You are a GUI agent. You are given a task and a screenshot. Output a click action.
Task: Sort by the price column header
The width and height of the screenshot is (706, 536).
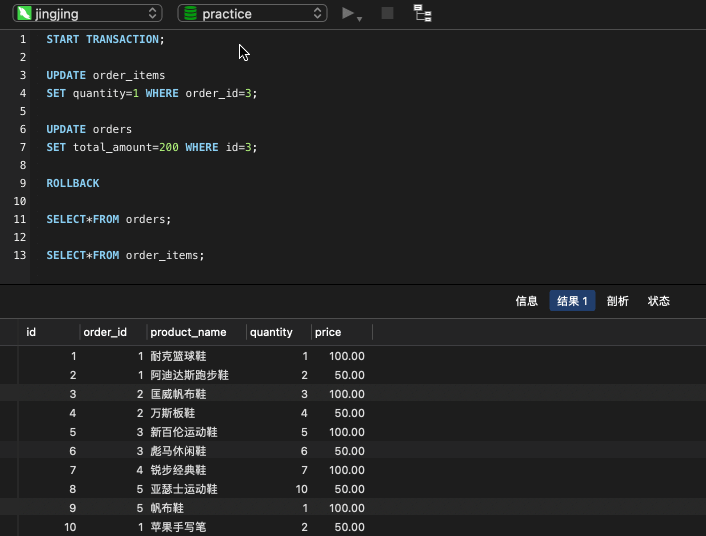(x=342, y=332)
